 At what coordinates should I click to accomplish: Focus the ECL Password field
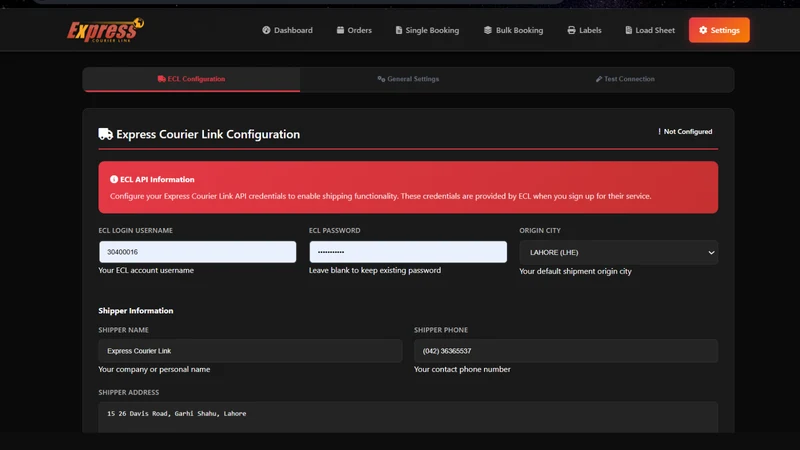(x=408, y=252)
